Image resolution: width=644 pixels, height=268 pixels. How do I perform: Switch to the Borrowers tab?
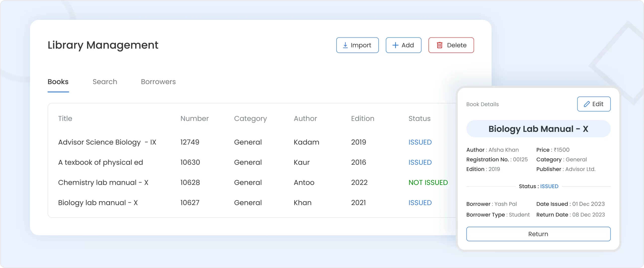158,82
